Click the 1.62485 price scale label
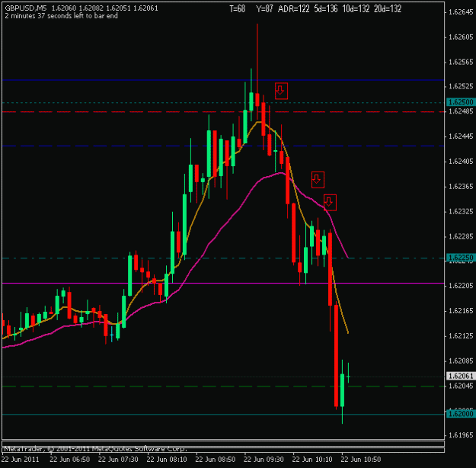 point(461,111)
